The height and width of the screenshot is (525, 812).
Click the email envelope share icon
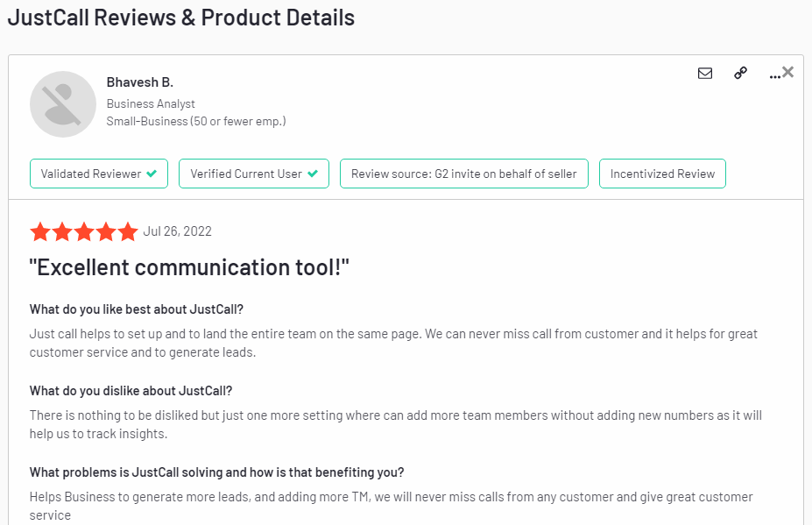point(705,73)
